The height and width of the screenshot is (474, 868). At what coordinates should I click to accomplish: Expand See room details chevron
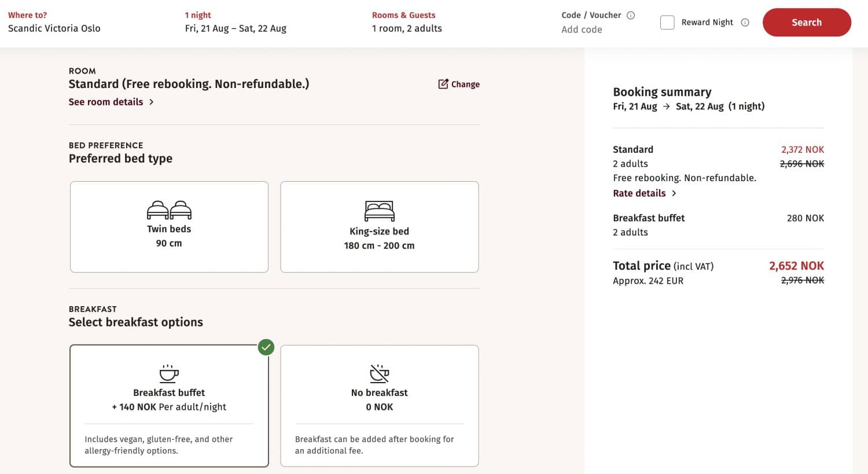tap(152, 102)
